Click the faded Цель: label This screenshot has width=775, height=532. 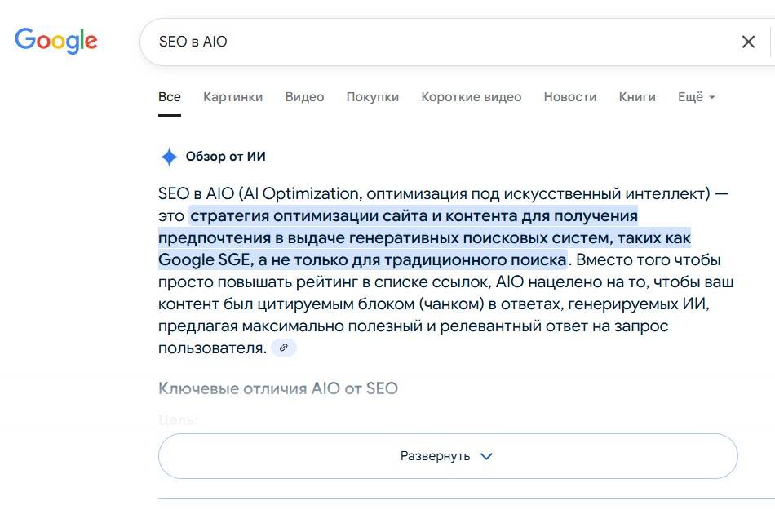pos(178,419)
